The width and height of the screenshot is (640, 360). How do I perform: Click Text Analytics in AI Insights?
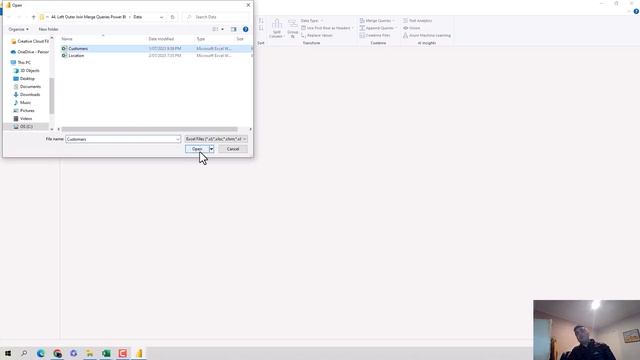[x=417, y=20]
